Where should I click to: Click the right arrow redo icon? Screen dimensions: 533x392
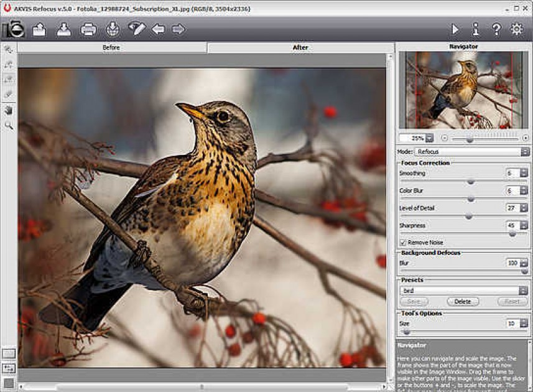(178, 29)
